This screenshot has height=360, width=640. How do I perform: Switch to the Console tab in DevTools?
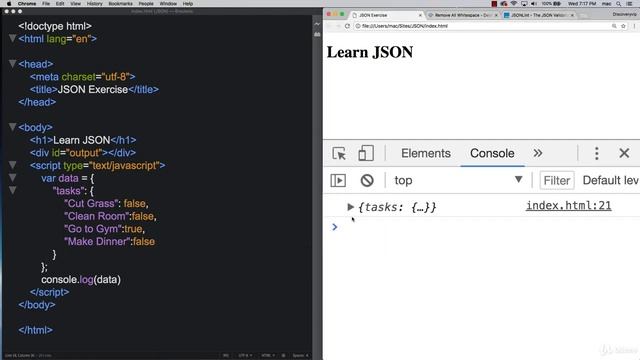click(492, 153)
